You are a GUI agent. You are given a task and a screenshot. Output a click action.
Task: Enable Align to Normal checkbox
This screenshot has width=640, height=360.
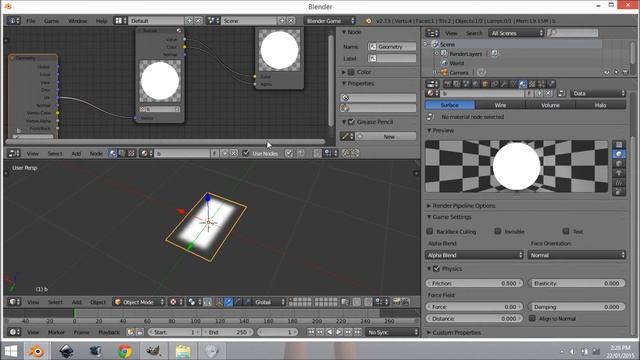point(532,318)
